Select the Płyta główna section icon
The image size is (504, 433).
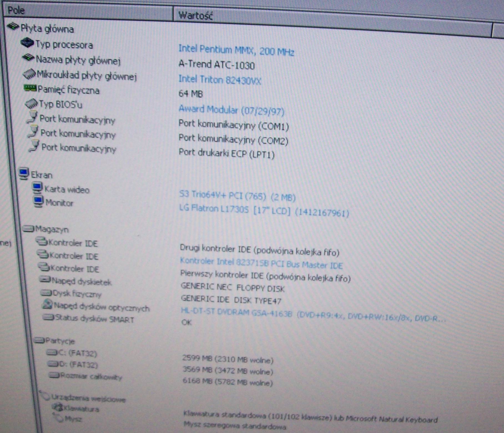point(13,27)
